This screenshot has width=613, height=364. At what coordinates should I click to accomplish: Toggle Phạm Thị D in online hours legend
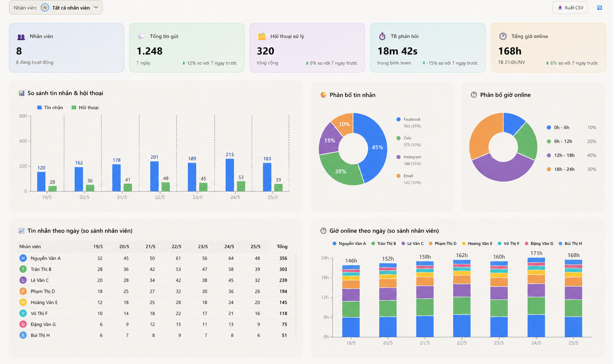(x=443, y=244)
